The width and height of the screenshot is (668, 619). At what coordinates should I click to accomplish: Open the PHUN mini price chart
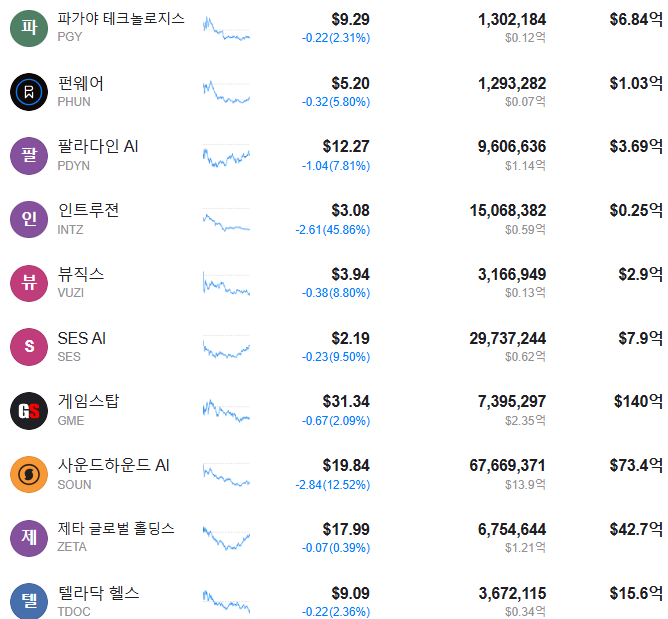(x=226, y=92)
